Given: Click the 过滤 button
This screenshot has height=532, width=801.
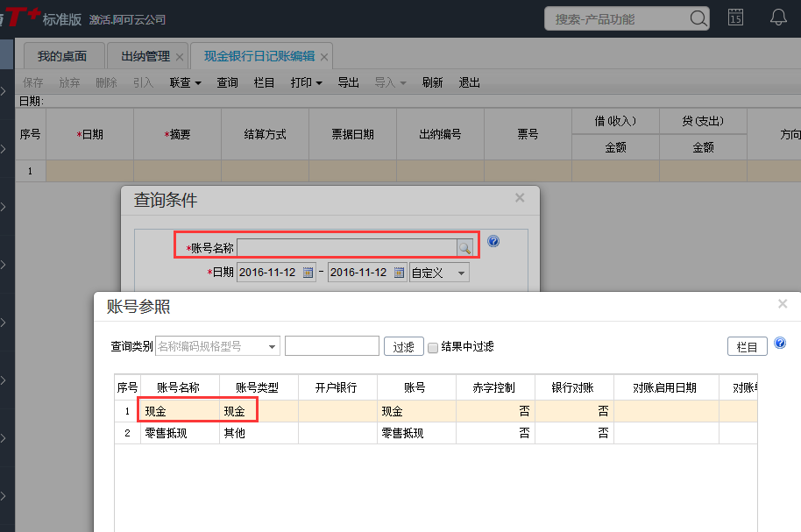Looking at the screenshot, I should click(x=403, y=347).
